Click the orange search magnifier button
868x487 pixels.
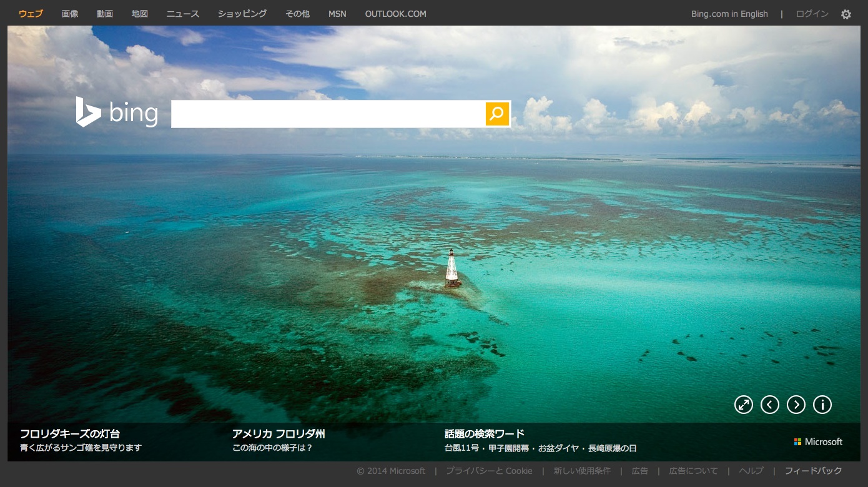click(497, 114)
